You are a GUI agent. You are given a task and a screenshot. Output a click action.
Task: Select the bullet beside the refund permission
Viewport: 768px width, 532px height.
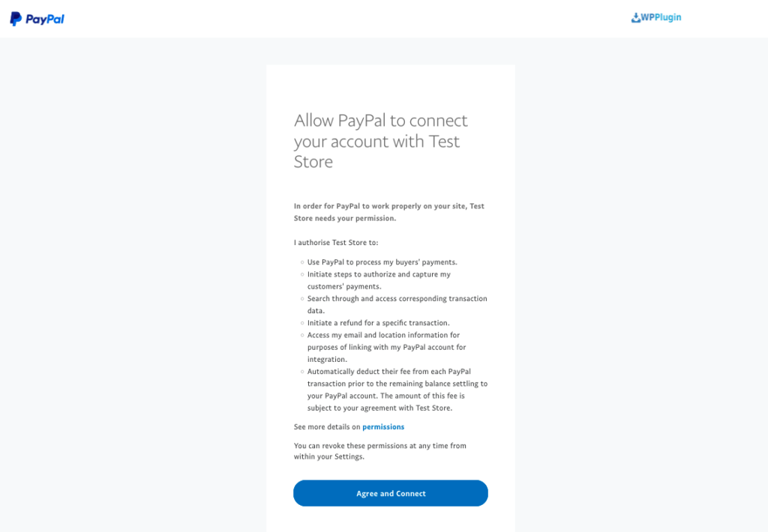301,323
